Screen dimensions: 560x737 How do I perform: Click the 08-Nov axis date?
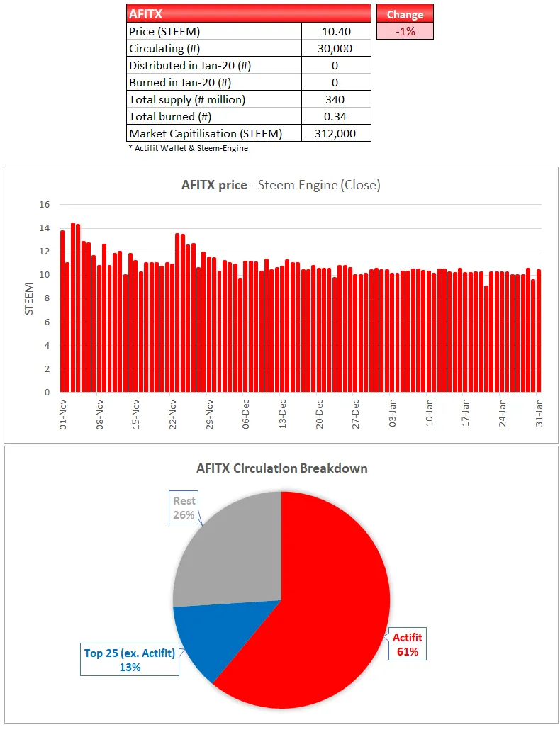coord(100,415)
